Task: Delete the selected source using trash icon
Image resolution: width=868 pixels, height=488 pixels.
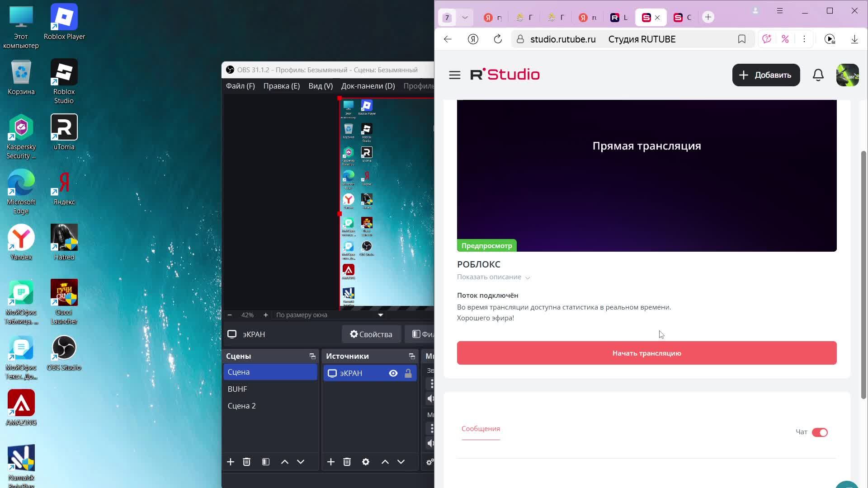Action: click(347, 462)
